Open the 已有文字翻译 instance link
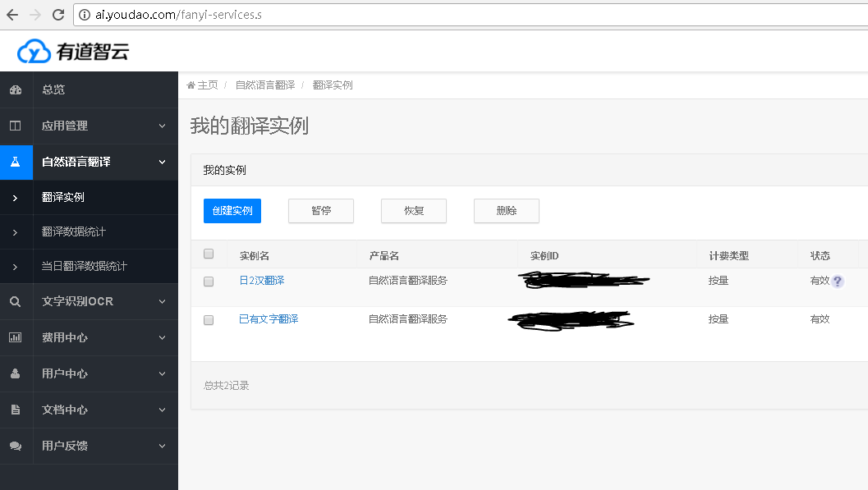Screen dimensions: 868x490 coord(269,319)
